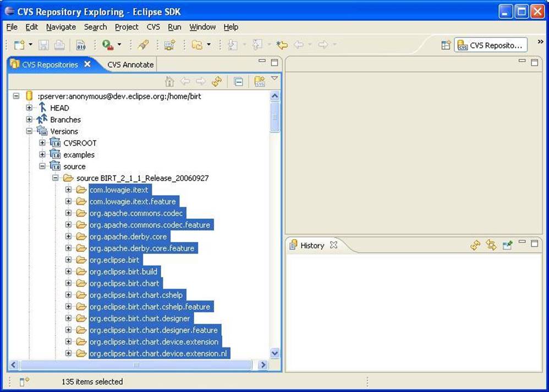Click Link with Editor icon in History view
This screenshot has height=392, width=549.
[491, 245]
